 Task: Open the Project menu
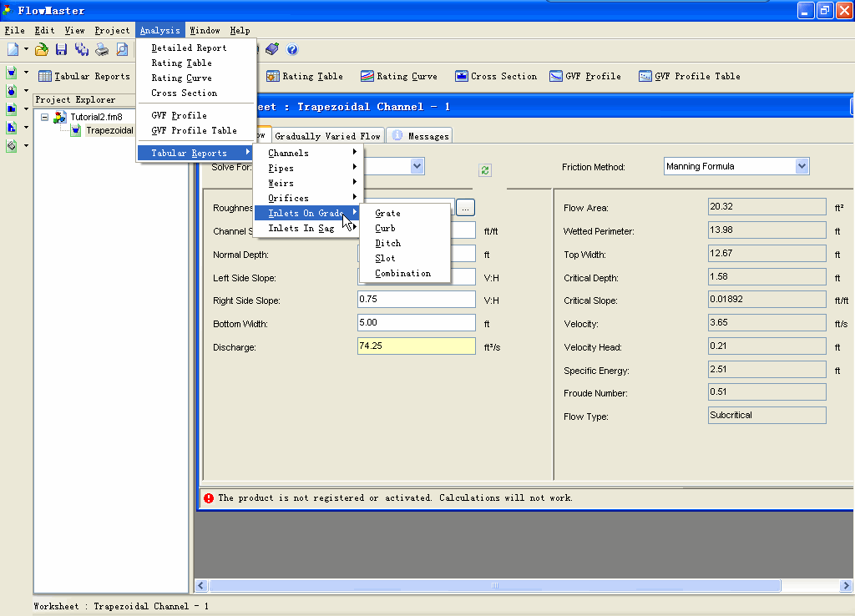(113, 31)
